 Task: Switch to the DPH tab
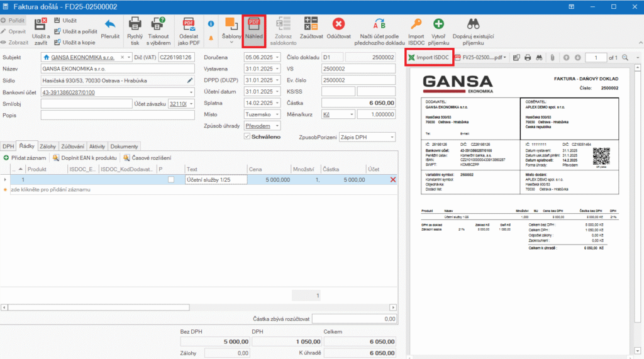pos(8,146)
